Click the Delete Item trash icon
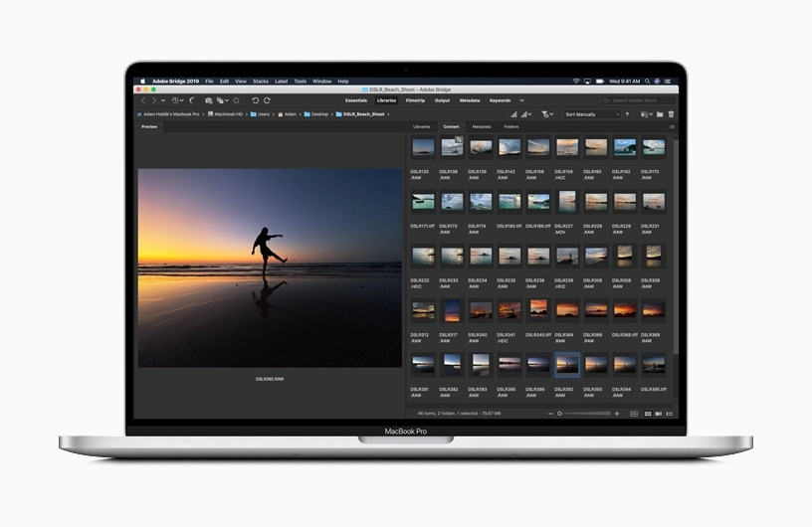 [x=671, y=114]
